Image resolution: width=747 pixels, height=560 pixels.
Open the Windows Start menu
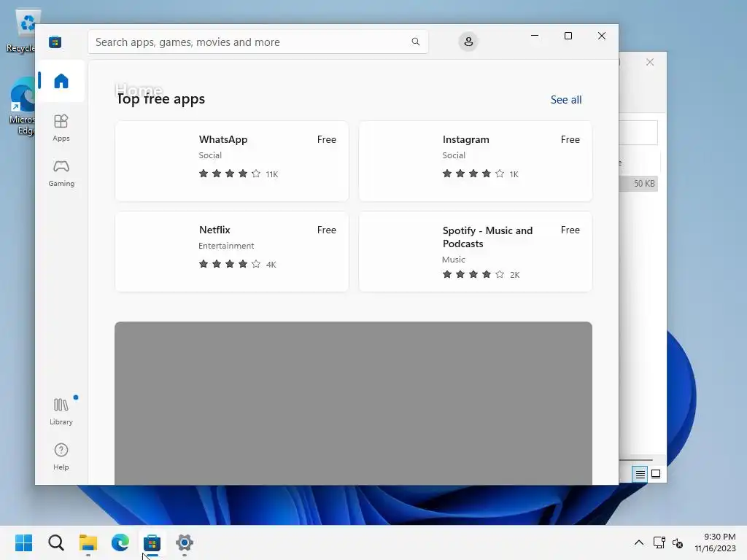point(24,542)
